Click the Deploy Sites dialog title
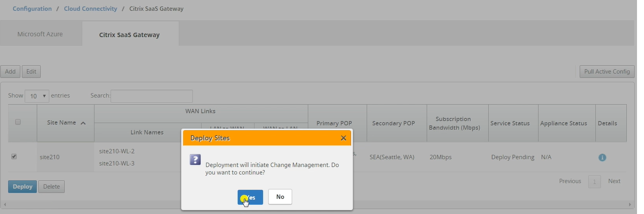The height and width of the screenshot is (214, 644). tap(210, 137)
